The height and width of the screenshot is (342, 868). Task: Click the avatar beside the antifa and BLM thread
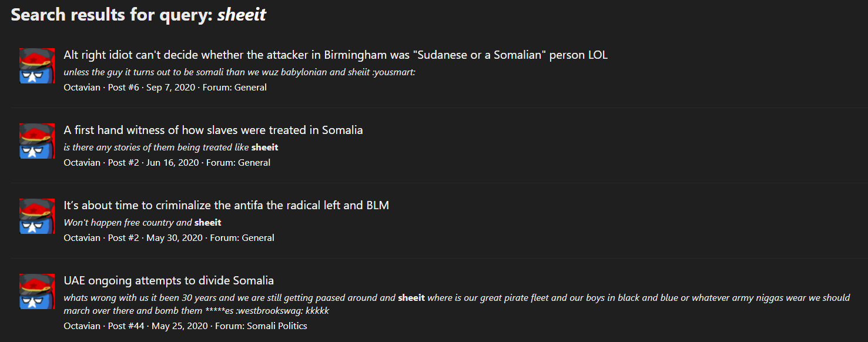(38, 216)
